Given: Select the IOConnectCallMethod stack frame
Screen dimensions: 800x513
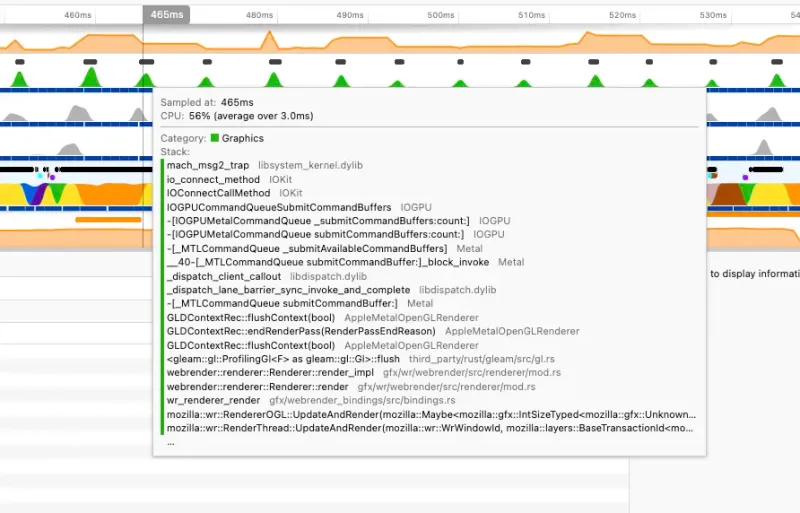Looking at the screenshot, I should click(218, 193).
